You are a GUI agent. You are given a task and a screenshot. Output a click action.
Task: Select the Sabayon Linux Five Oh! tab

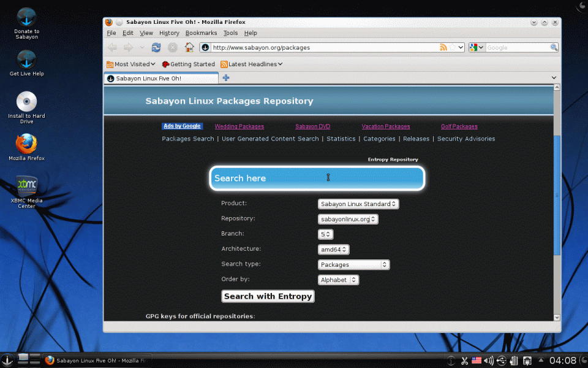click(161, 78)
